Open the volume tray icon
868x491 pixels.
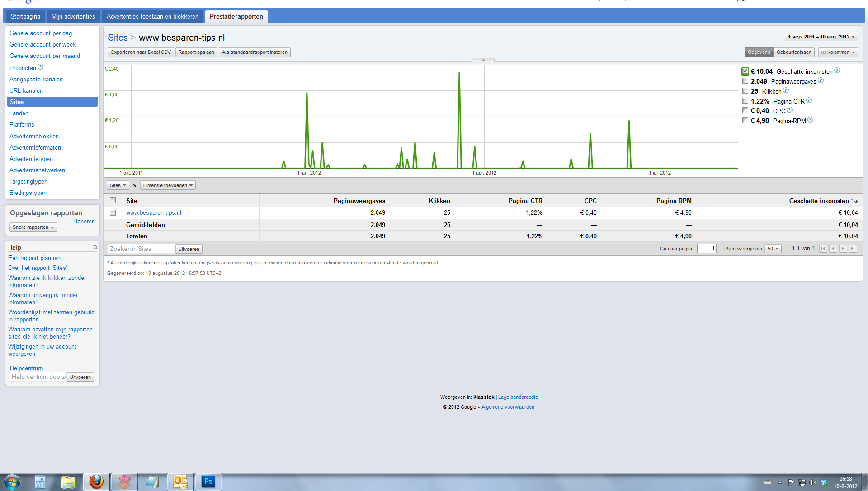[x=813, y=482]
